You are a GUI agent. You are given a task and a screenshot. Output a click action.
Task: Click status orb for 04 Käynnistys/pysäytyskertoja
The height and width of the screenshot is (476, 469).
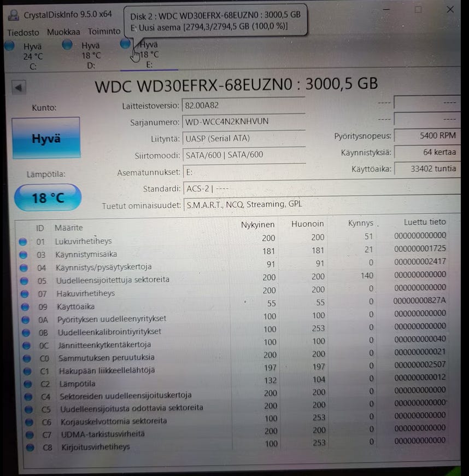coord(24,268)
